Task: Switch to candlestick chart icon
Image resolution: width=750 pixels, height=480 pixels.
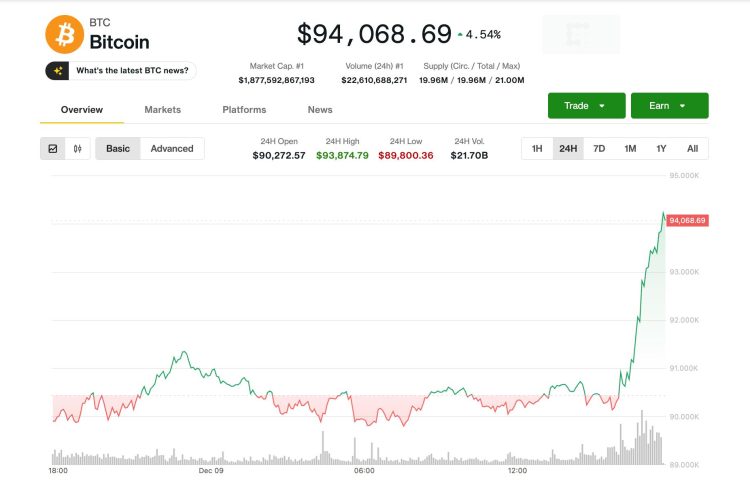Action: (77, 149)
